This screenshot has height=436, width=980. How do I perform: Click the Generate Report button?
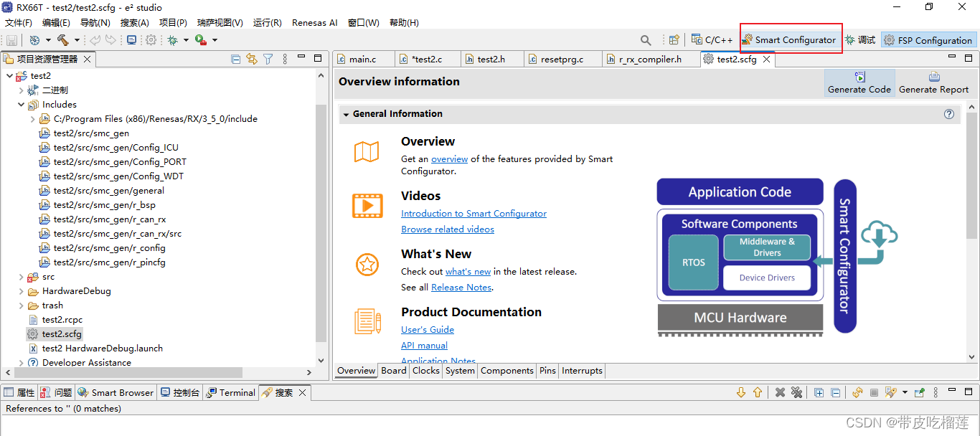point(933,82)
